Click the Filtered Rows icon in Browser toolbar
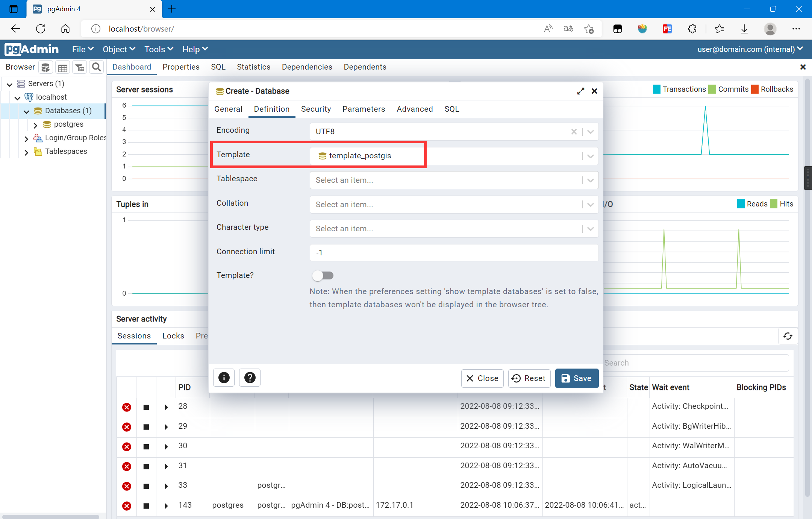The height and width of the screenshot is (519, 812). pos(80,67)
